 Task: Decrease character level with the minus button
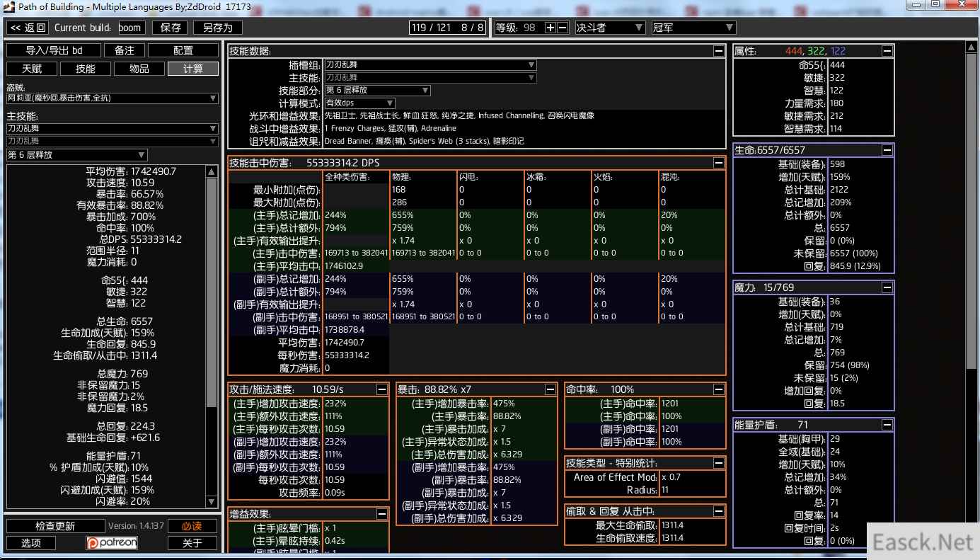tap(563, 28)
